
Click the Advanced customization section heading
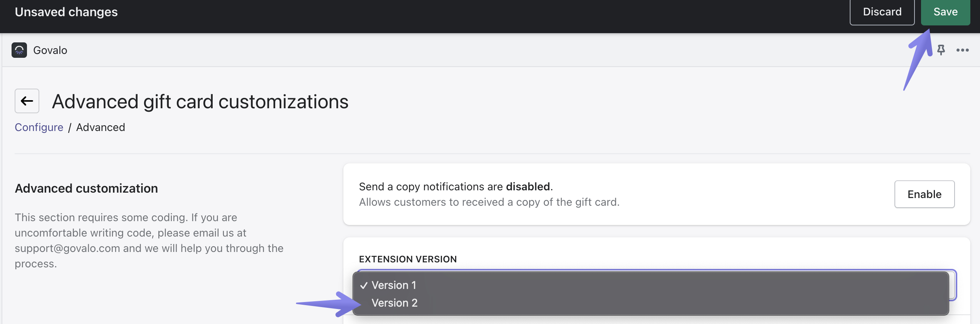click(x=86, y=188)
